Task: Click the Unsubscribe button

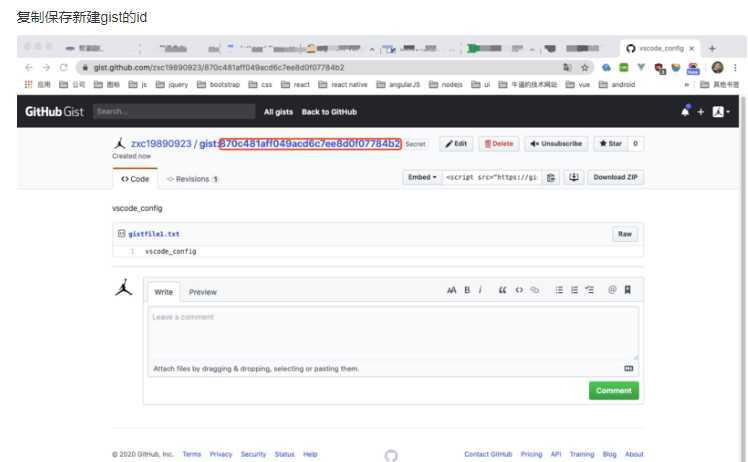Action: [556, 144]
